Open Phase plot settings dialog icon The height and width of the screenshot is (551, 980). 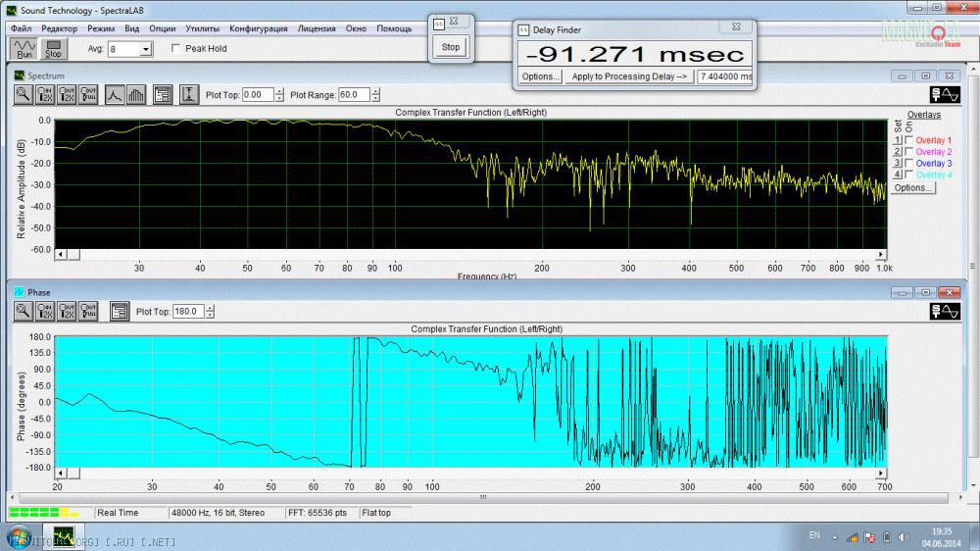pos(120,311)
